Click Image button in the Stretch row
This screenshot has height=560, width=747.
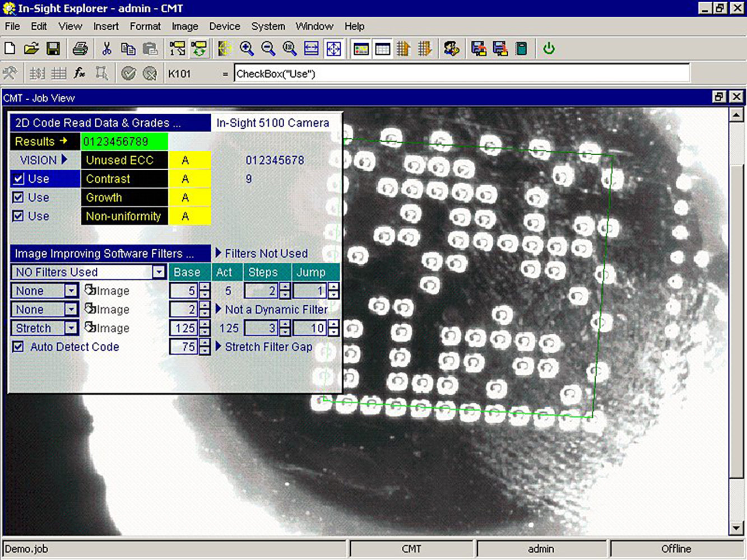click(x=106, y=328)
